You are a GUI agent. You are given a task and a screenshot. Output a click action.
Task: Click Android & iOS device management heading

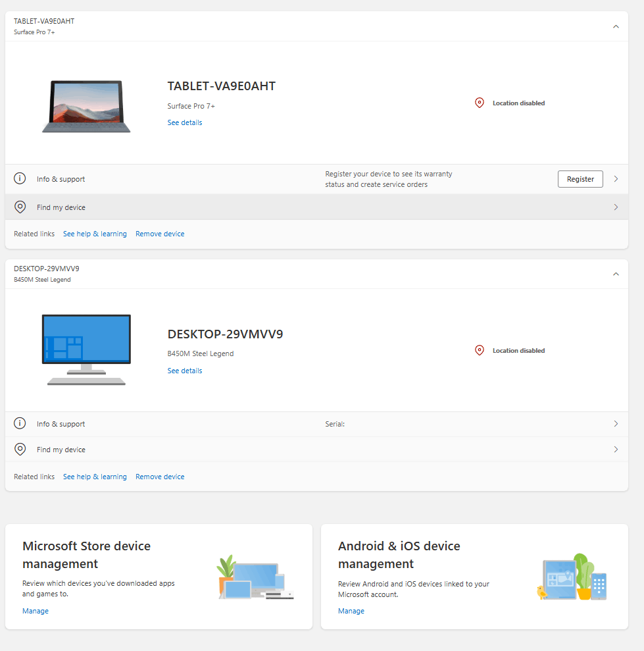(399, 555)
